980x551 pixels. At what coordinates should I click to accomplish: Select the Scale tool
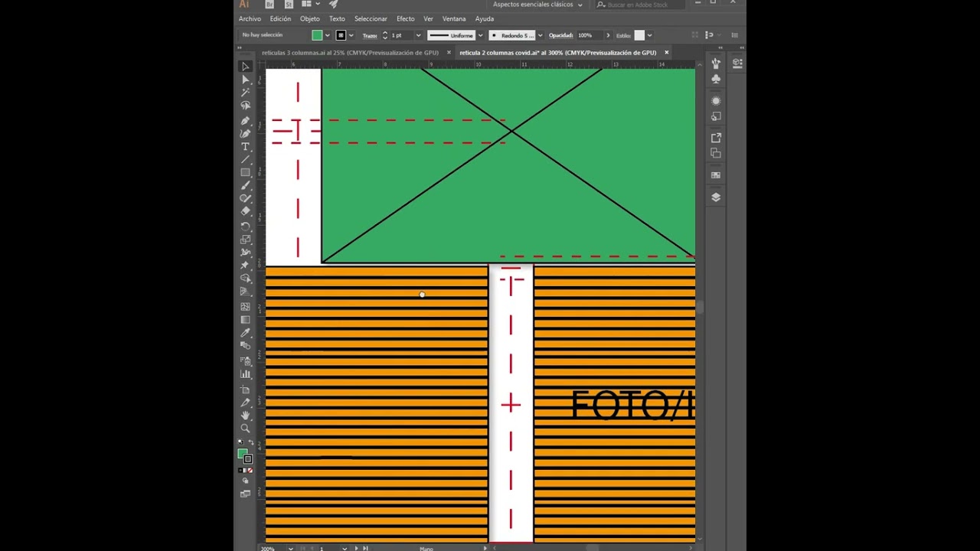(x=245, y=240)
